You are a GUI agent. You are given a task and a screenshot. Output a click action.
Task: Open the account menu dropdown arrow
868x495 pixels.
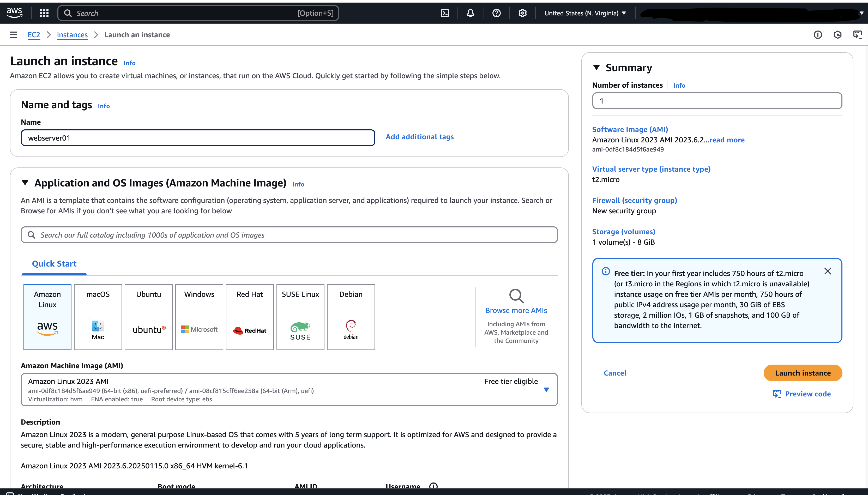click(x=861, y=13)
